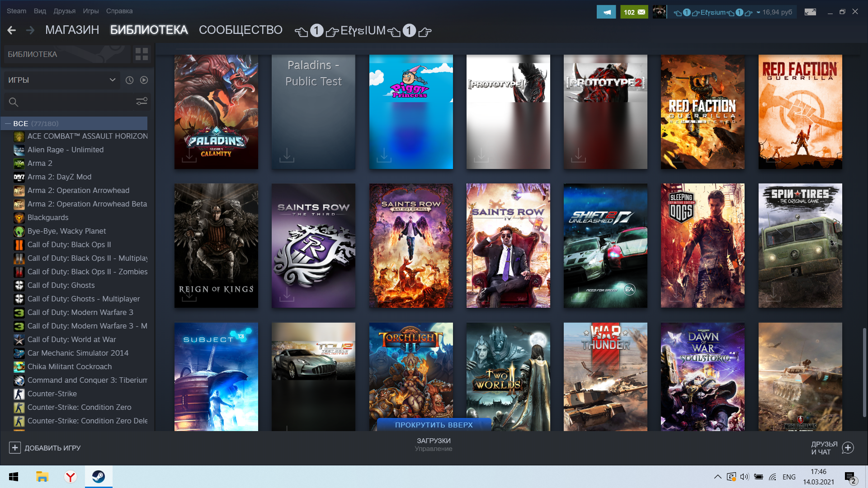The height and width of the screenshot is (488, 868).
Task: Go forward with the right arrow
Action: click(x=30, y=30)
